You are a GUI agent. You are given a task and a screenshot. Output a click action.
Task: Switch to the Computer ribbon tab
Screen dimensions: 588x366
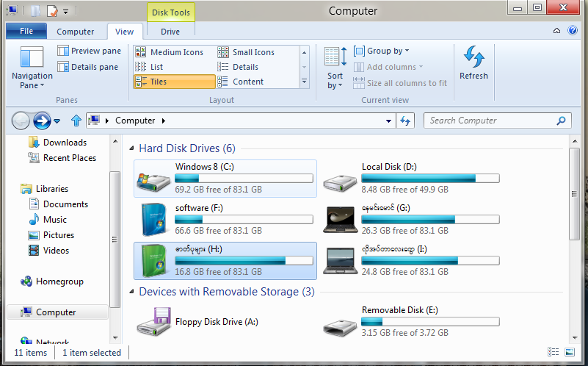coord(75,32)
